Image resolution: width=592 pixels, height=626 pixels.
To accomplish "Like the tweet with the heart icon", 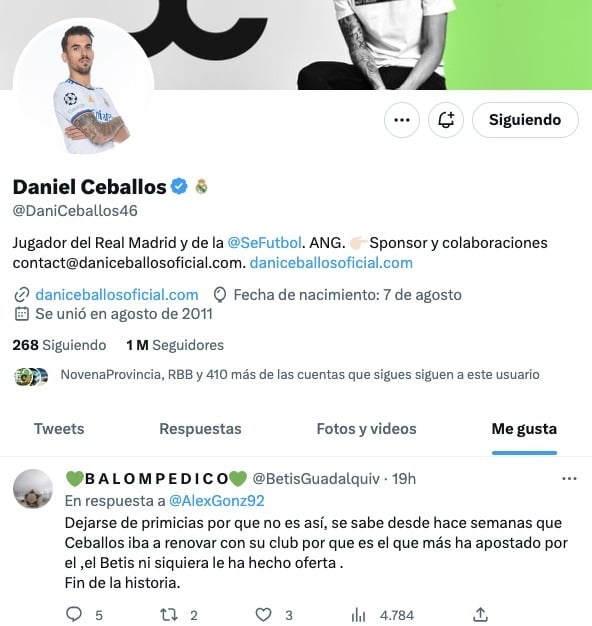I will pos(263,614).
